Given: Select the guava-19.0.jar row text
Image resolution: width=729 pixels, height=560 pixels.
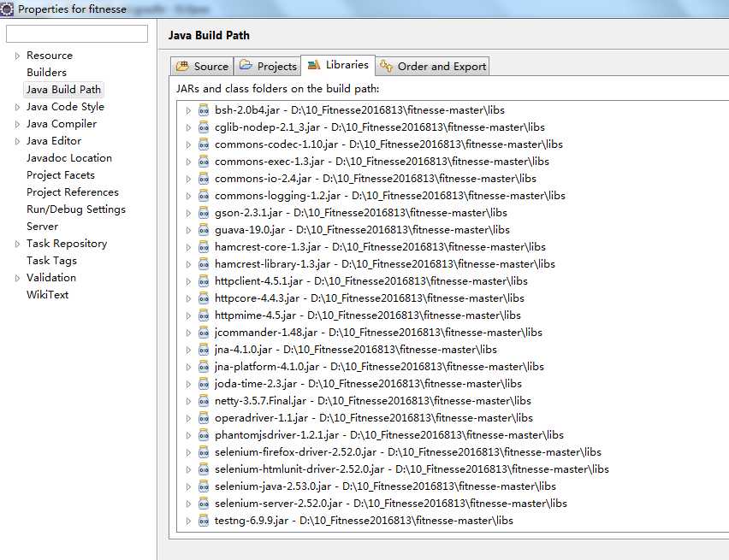Looking at the screenshot, I should click(362, 230).
